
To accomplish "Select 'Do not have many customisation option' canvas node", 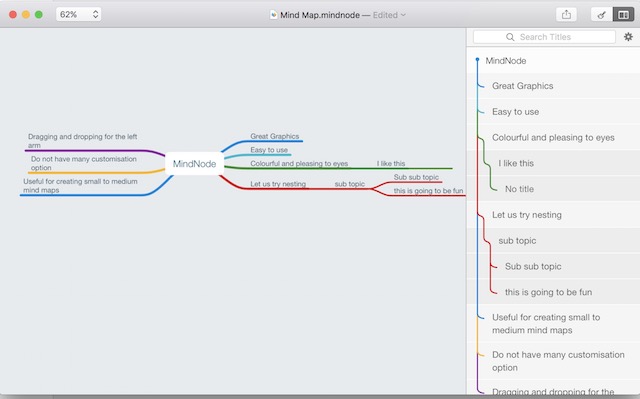I will [x=84, y=163].
